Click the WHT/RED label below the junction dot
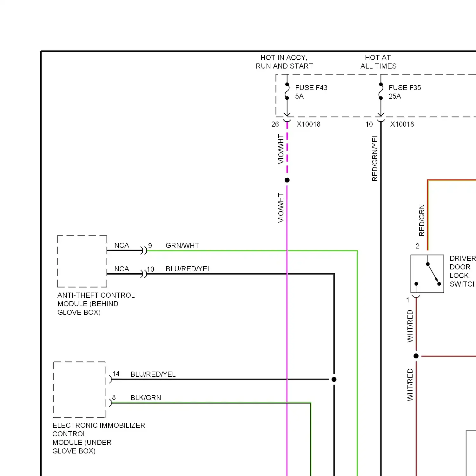This screenshot has width=476, height=476. coord(410,385)
